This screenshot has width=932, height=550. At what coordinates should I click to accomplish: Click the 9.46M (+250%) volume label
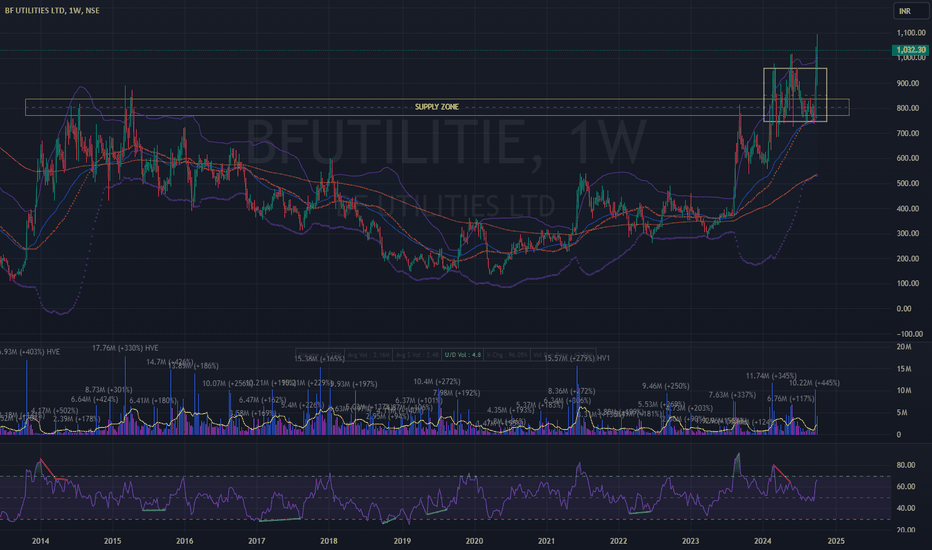(x=666, y=386)
